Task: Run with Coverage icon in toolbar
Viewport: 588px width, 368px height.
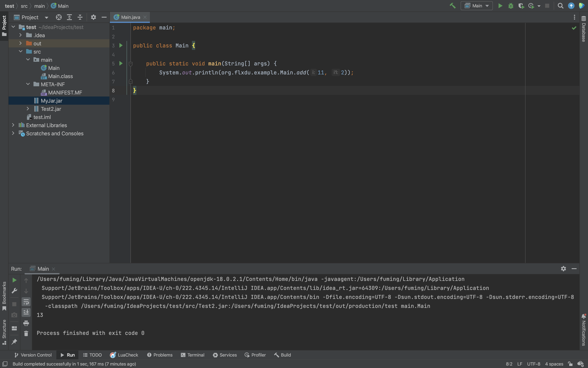Action: click(x=521, y=6)
